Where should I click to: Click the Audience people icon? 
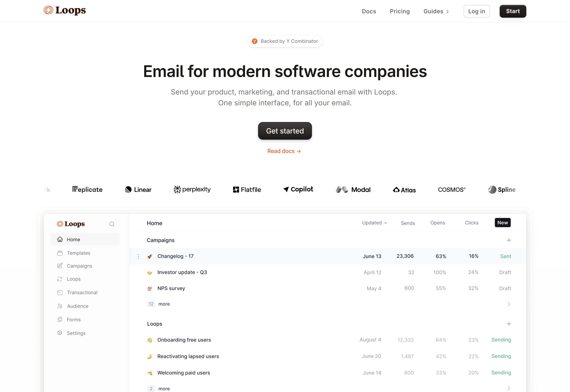pos(60,306)
